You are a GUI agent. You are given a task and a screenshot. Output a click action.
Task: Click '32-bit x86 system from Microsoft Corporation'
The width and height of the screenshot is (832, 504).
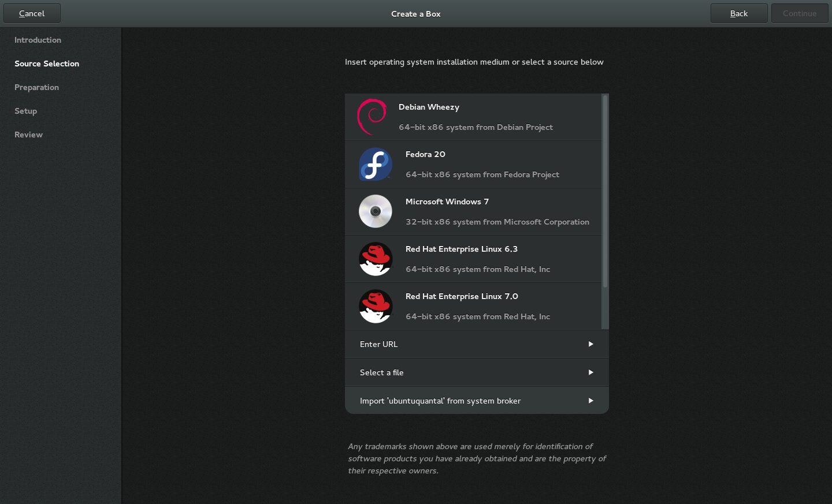[497, 222]
